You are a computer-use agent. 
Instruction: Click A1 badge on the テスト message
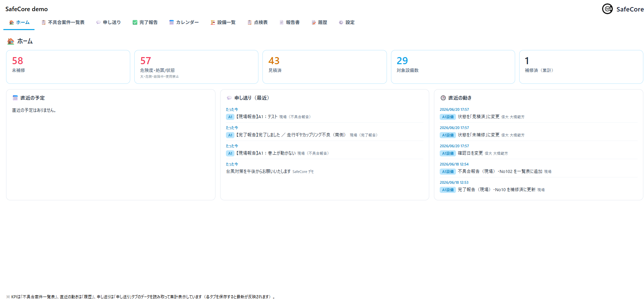point(230,117)
